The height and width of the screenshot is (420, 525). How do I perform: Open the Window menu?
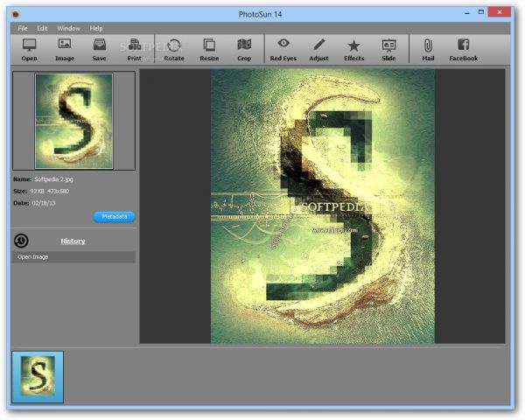pyautogui.click(x=68, y=29)
